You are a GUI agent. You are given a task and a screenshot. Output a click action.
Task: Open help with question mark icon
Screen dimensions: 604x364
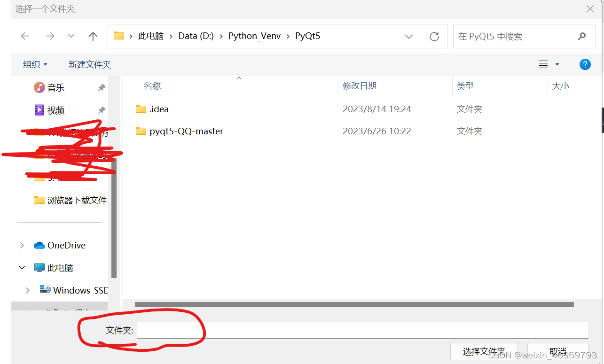click(x=585, y=64)
